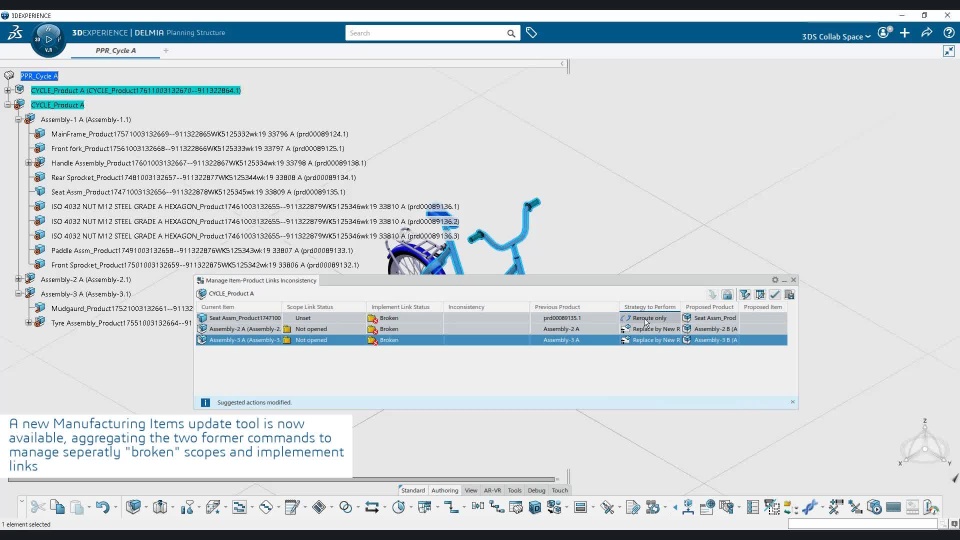Screen dimensions: 960x540
Task: Select the Assembly-2 A row in dialog
Action: click(x=491, y=329)
